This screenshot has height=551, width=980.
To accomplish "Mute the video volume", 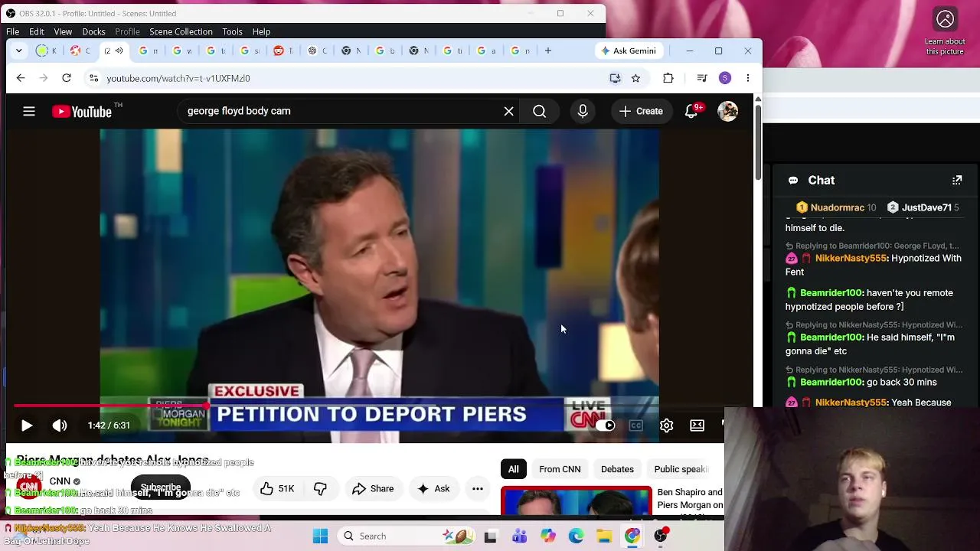I will click(60, 425).
